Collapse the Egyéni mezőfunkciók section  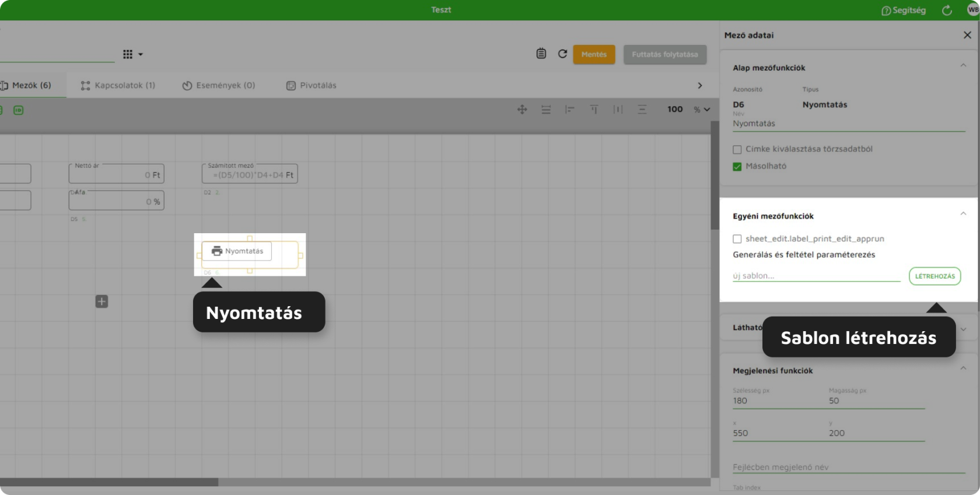coord(963,213)
